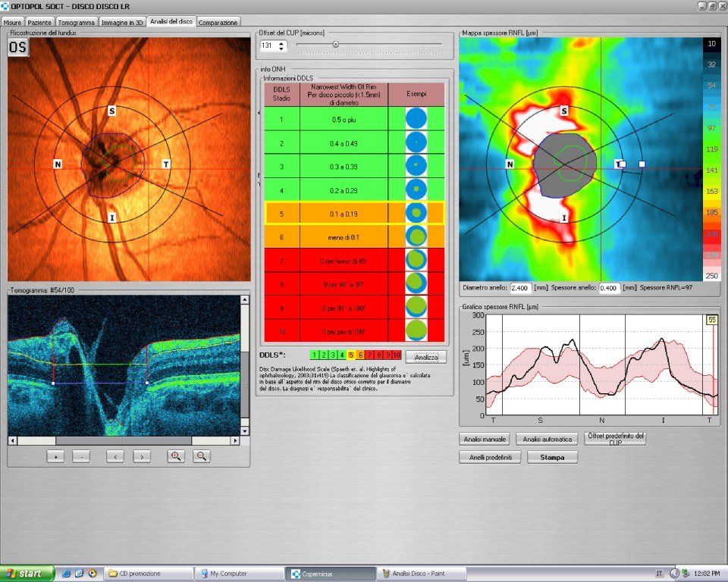Click the Offset del CUP slider handle
The width and height of the screenshot is (728, 582).
(335, 45)
